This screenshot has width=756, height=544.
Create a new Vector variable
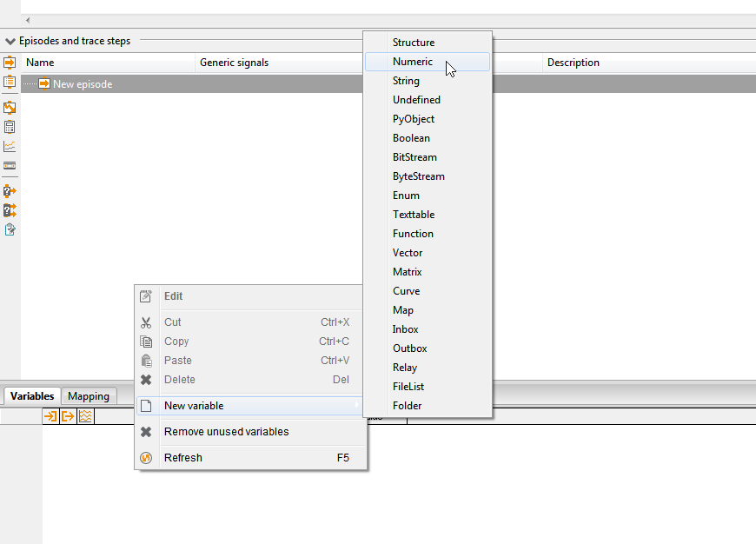[x=428, y=253]
